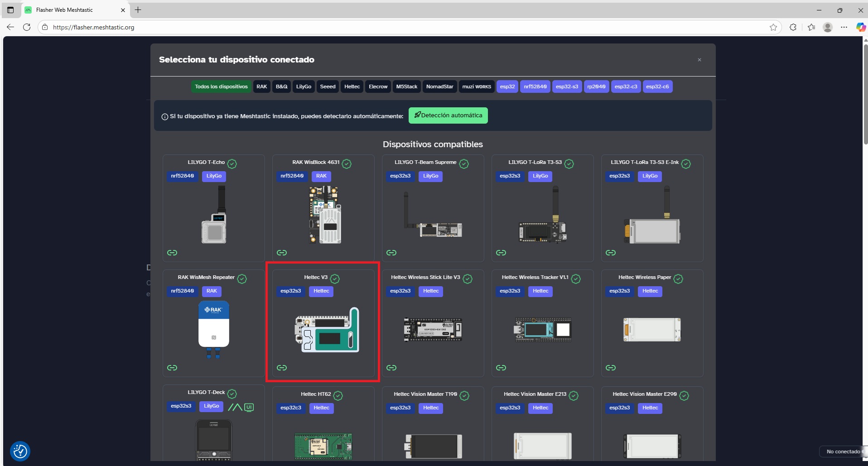This screenshot has width=868, height=466.
Task: Open browser extensions icon
Action: click(x=793, y=27)
